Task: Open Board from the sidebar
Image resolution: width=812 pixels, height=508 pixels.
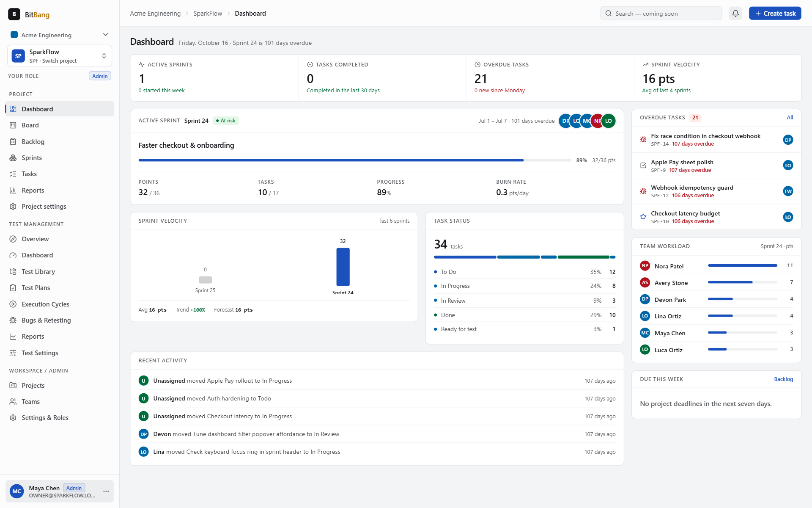Action: click(x=60, y=125)
